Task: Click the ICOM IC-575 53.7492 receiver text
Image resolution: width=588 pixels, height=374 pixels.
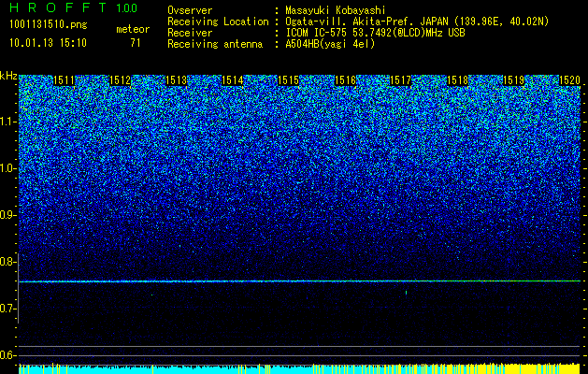Action: pyautogui.click(x=375, y=33)
